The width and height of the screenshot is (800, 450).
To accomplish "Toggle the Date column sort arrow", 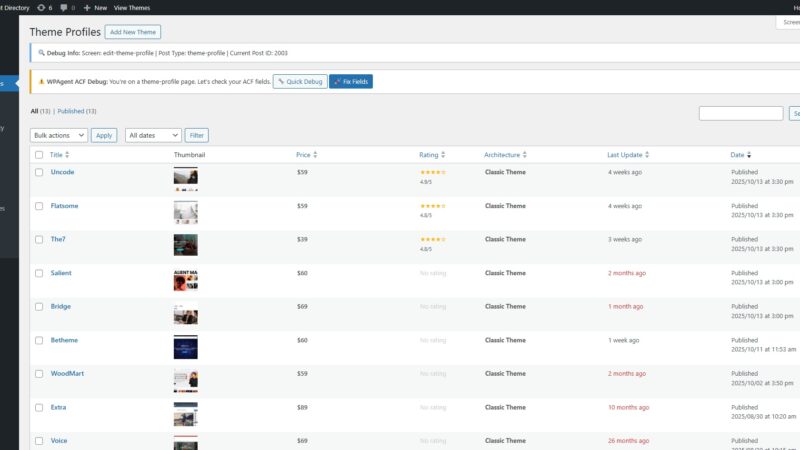I will pyautogui.click(x=749, y=155).
